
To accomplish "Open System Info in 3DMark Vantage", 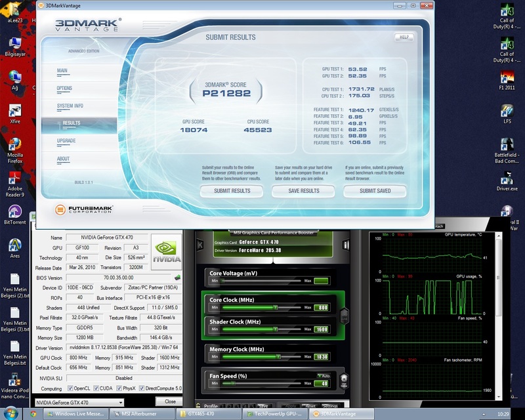I will pyautogui.click(x=70, y=106).
